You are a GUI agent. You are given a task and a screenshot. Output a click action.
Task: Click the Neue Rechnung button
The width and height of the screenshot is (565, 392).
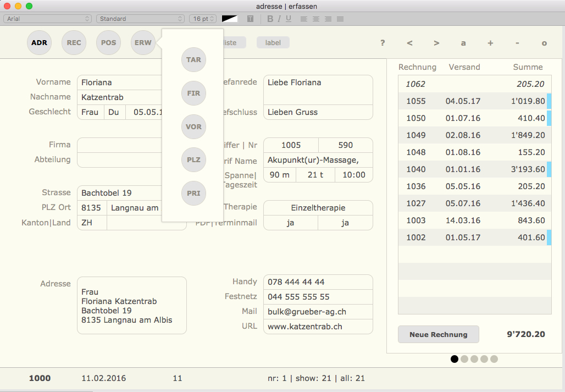click(x=438, y=334)
